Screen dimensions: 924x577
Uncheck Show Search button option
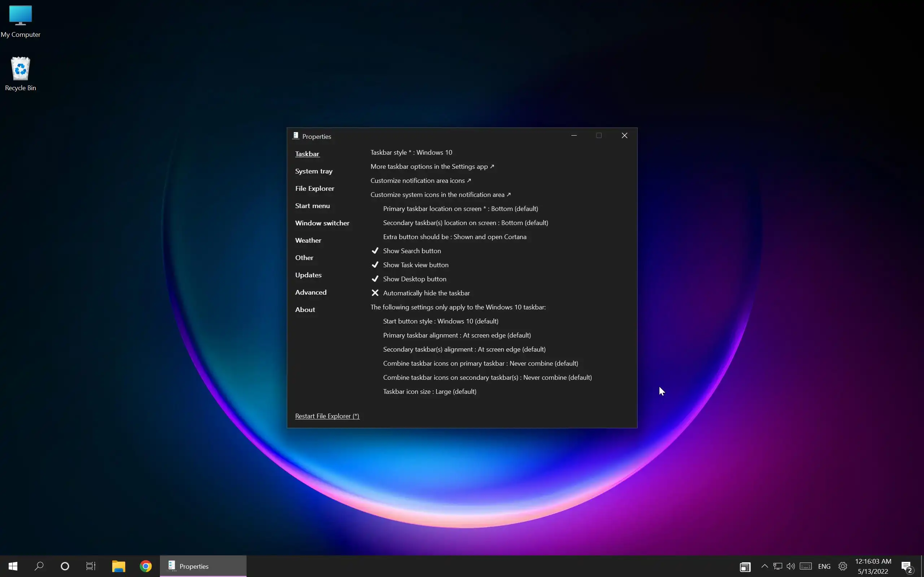coord(411,251)
